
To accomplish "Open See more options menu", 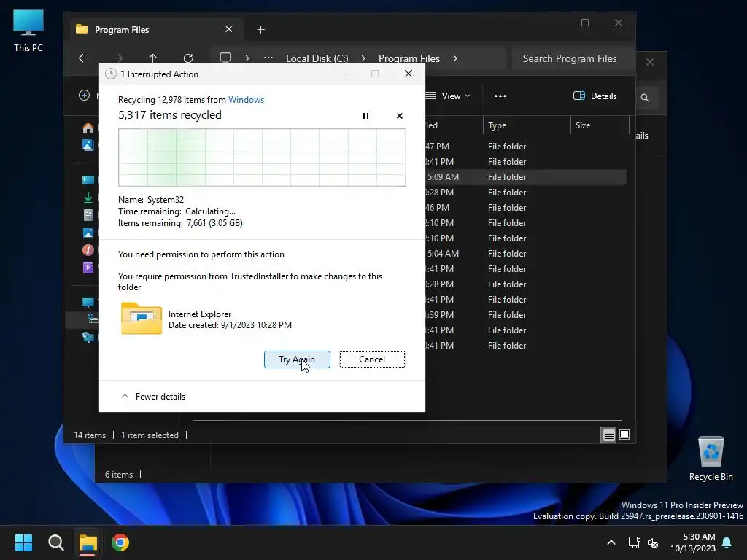I will [500, 96].
